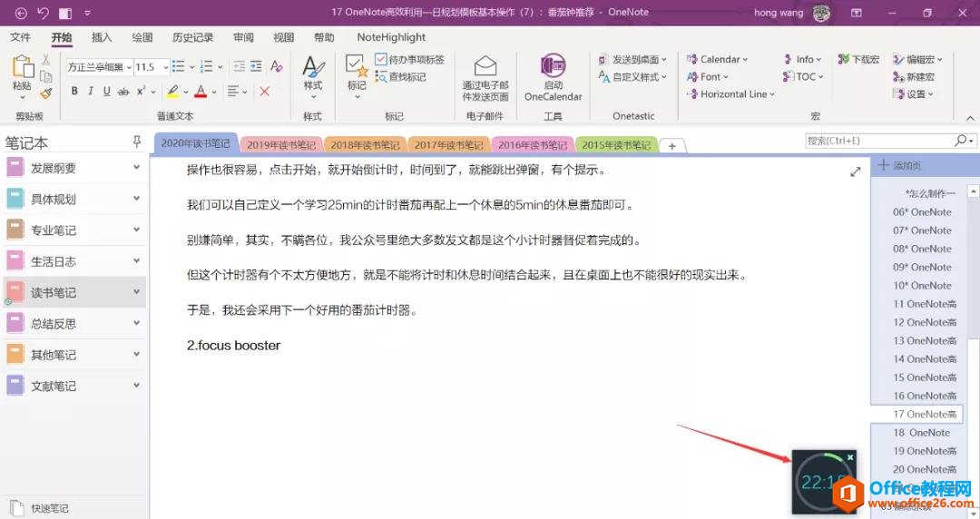Expand the 发展纲要 notebook chevron
The image size is (980, 519).
click(x=137, y=168)
